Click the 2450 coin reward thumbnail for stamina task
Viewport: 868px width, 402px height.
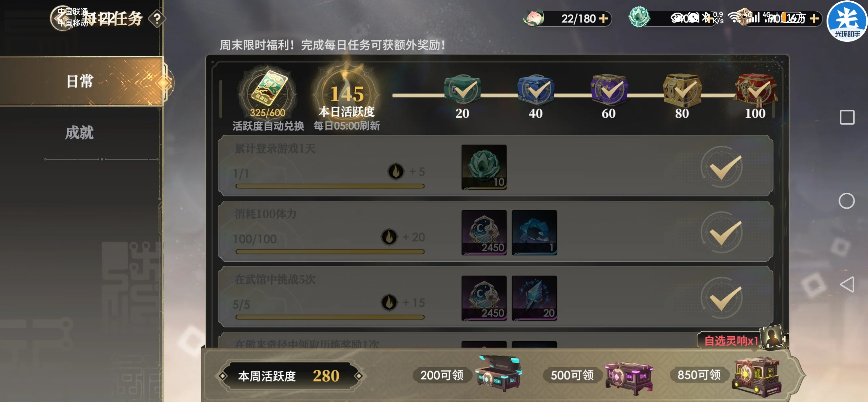coord(484,233)
